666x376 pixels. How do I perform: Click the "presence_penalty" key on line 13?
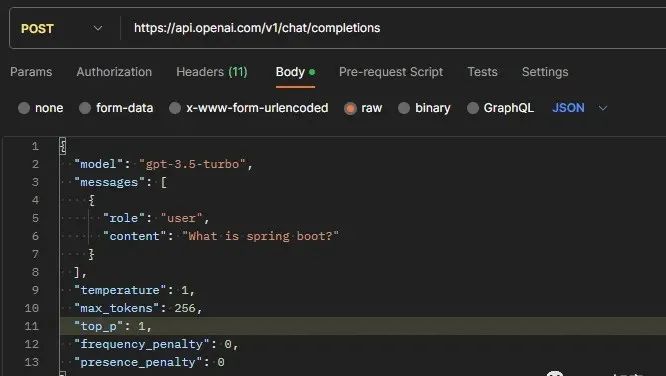click(x=138, y=362)
